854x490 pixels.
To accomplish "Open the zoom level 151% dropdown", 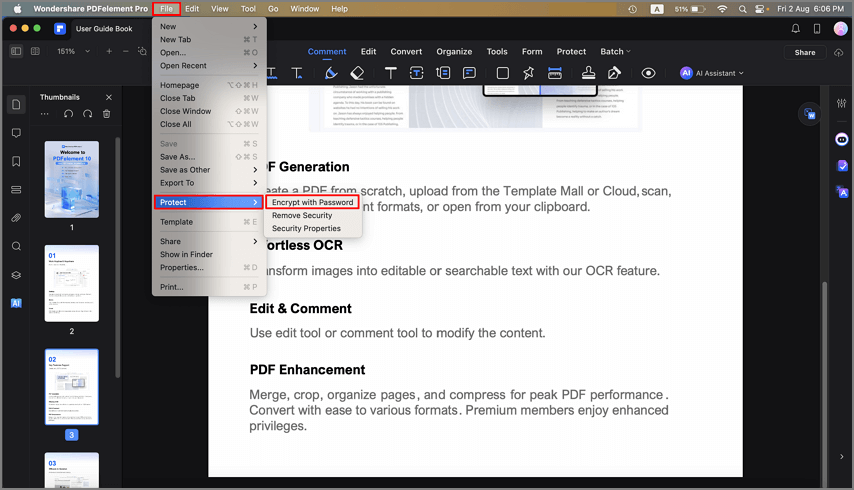I will point(74,51).
